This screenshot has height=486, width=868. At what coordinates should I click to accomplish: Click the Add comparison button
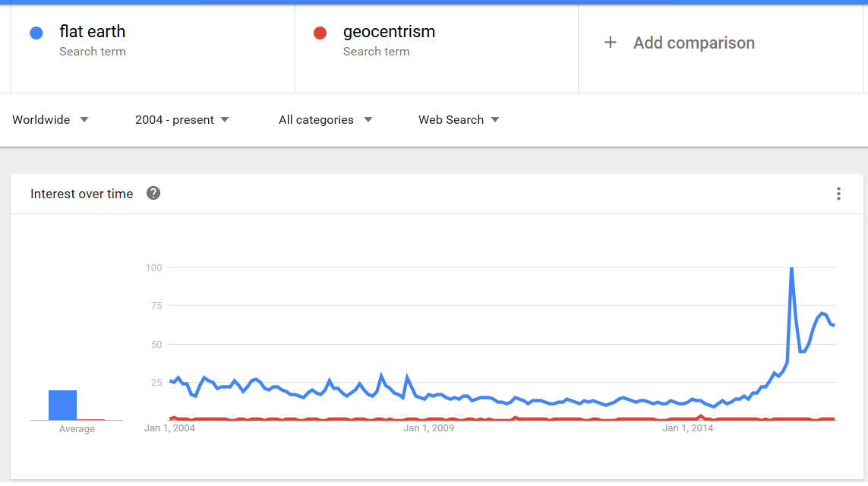(693, 43)
